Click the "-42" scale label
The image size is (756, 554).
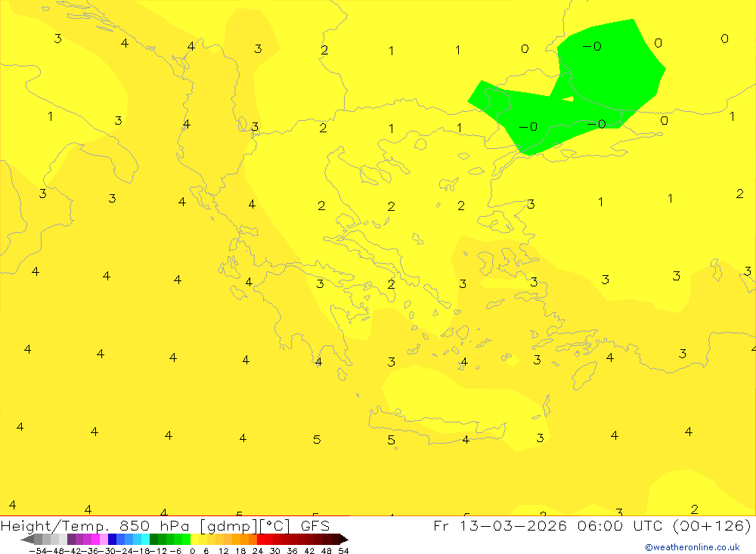coord(73,551)
